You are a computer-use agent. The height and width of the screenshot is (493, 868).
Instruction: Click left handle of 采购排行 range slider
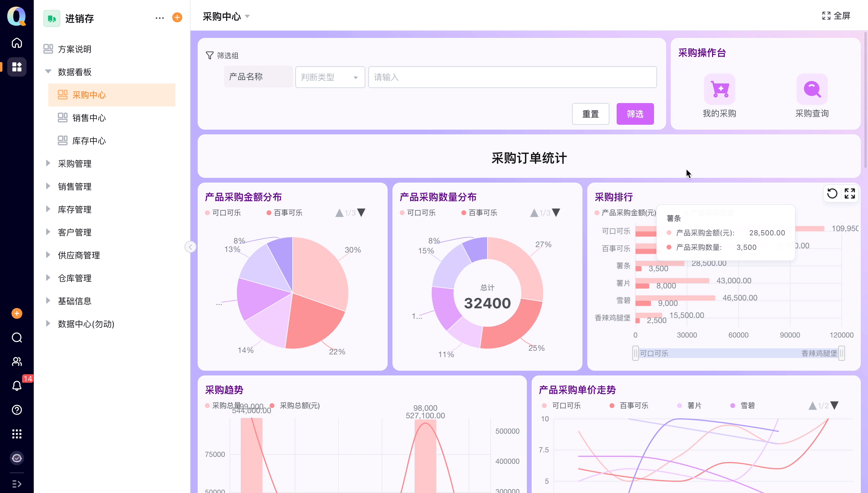tap(635, 353)
